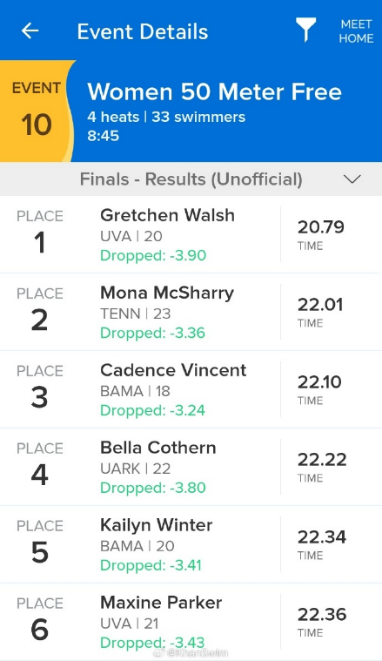This screenshot has width=382, height=661.
Task: Expand the Finals Results chevron
Action: 352,179
